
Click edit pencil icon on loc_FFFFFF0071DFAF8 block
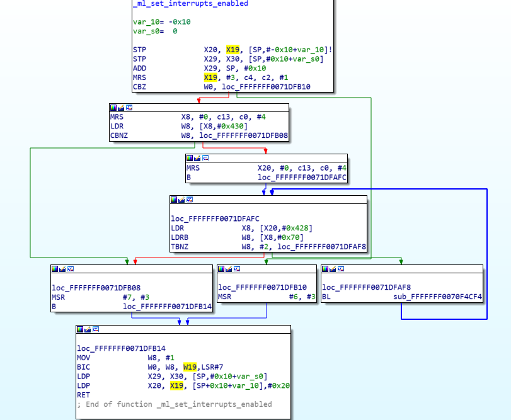pyautogui.click(x=333, y=269)
